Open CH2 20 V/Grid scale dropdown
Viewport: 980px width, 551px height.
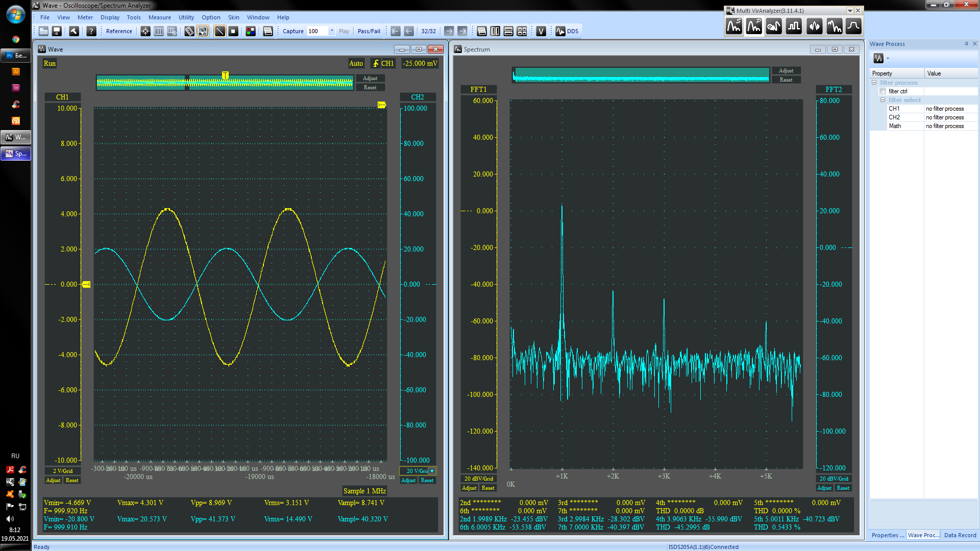coord(432,471)
